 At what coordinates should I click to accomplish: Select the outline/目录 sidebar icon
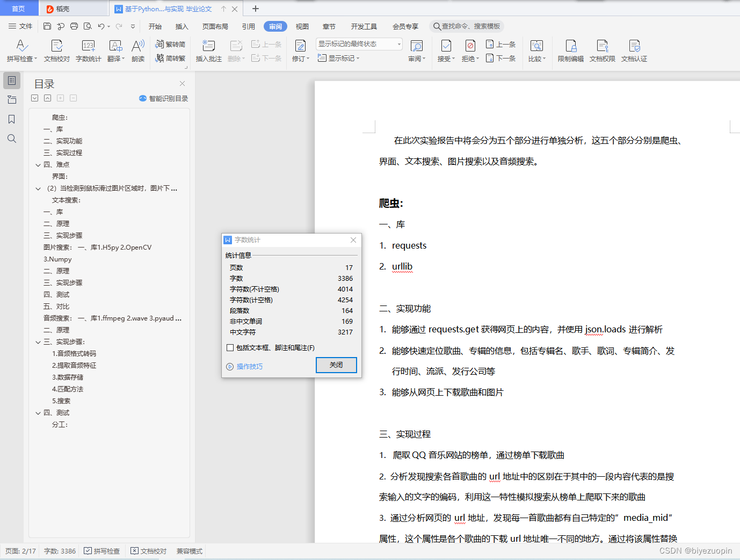12,81
